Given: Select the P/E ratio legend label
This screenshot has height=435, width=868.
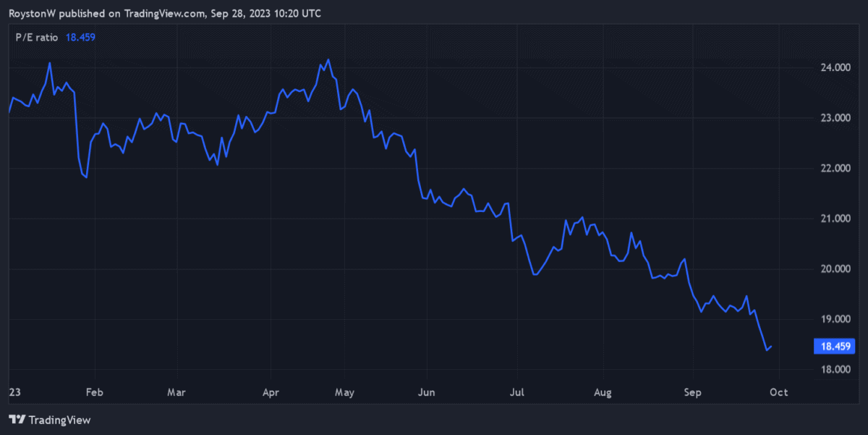Looking at the screenshot, I should click(38, 36).
